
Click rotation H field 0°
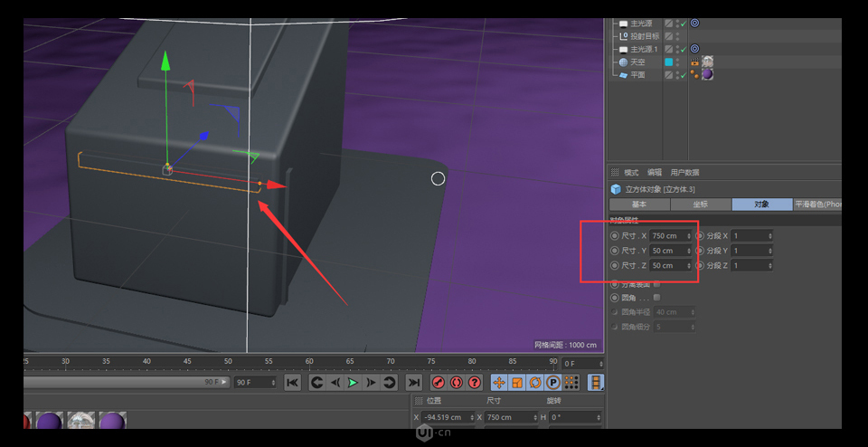(576, 417)
